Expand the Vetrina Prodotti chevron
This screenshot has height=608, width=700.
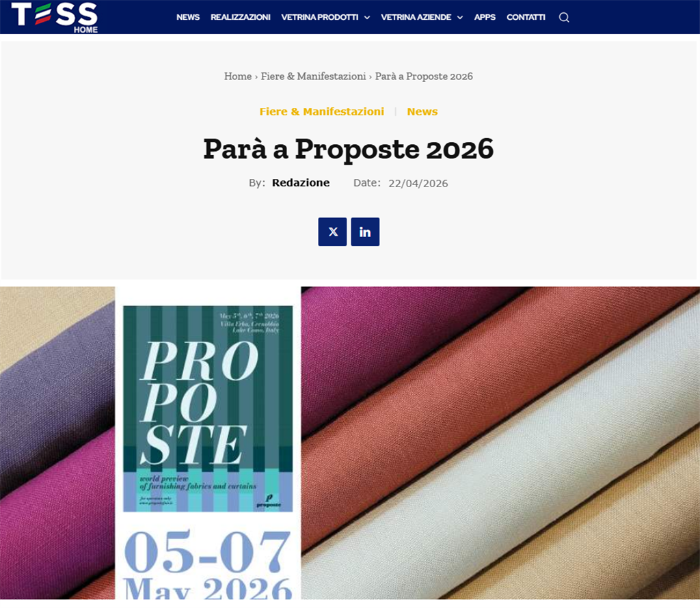[x=367, y=17]
